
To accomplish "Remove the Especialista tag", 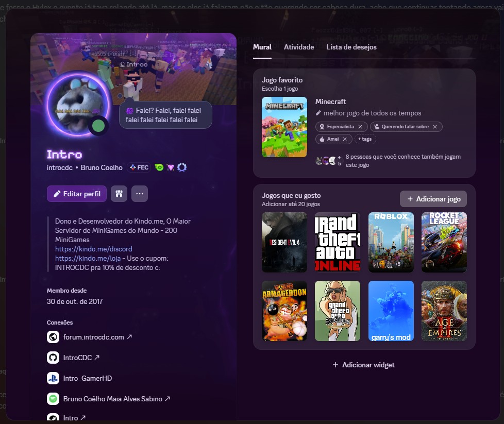I will coord(360,127).
